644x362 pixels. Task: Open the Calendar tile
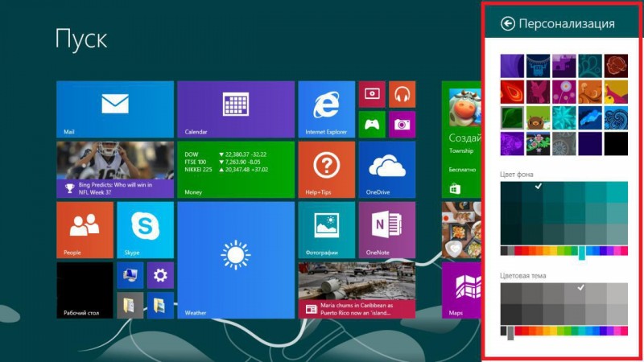click(x=236, y=109)
